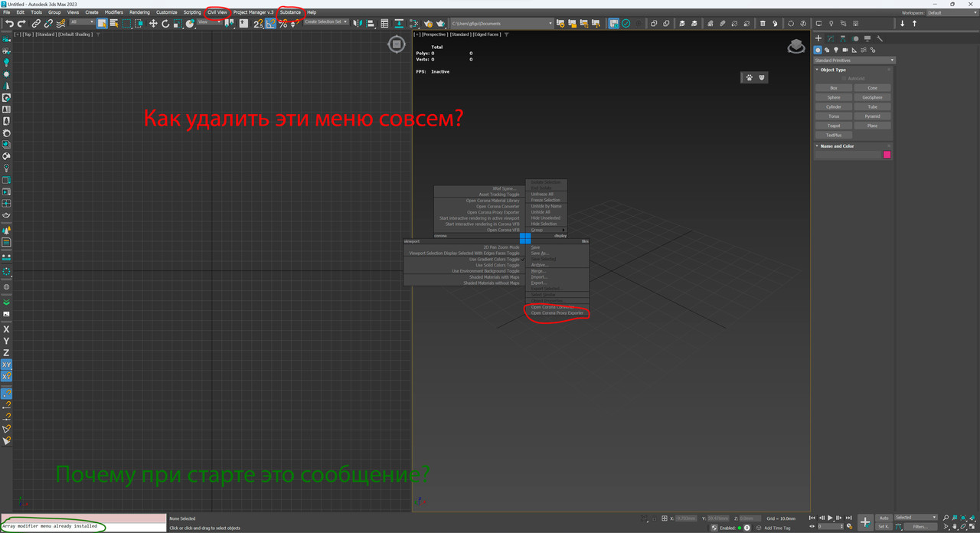Choose Open Corona Proxy Exporter in files quad
980x533 pixels.
tap(557, 313)
